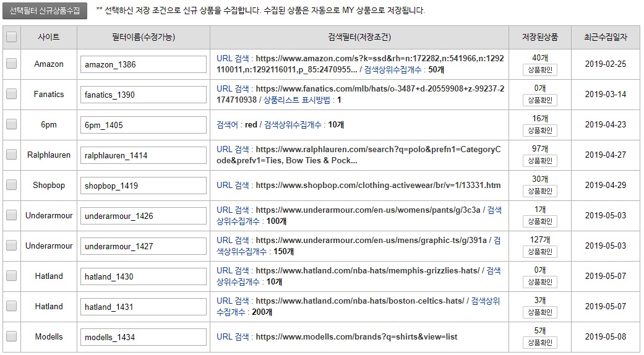Click the 선택필터 신규상품수집 button

pyautogui.click(x=45, y=11)
